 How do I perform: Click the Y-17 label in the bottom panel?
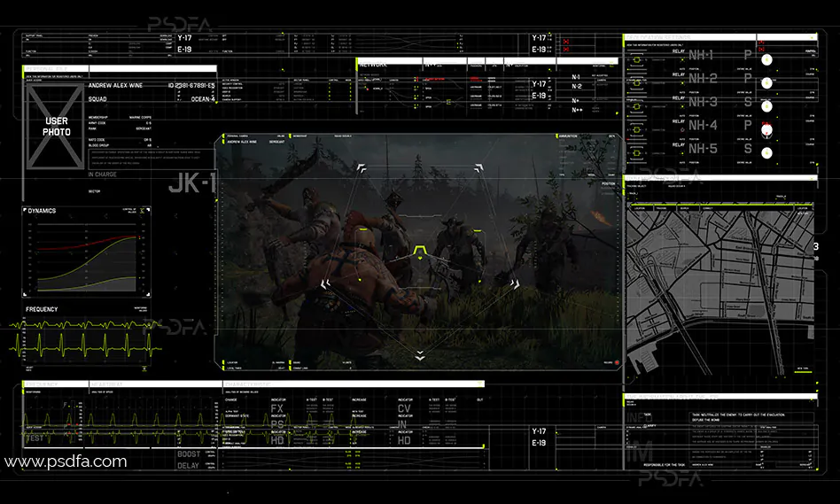click(539, 431)
